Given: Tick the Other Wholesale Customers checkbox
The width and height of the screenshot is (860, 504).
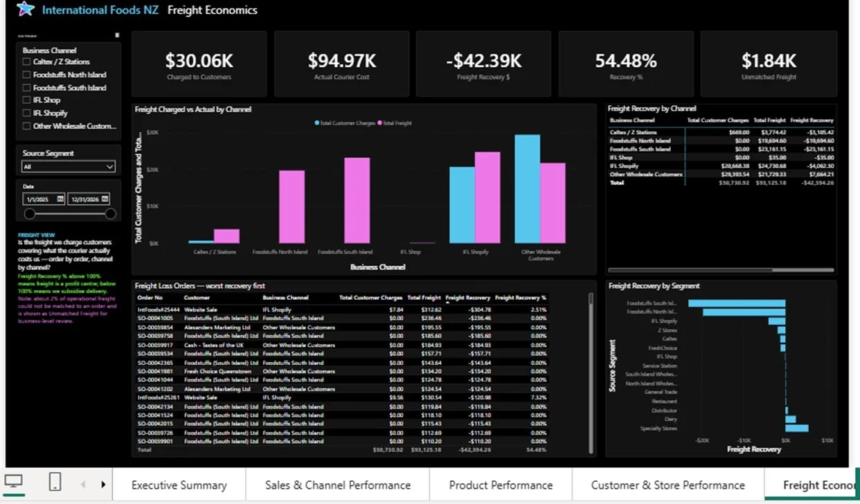Looking at the screenshot, I should click(x=26, y=126).
